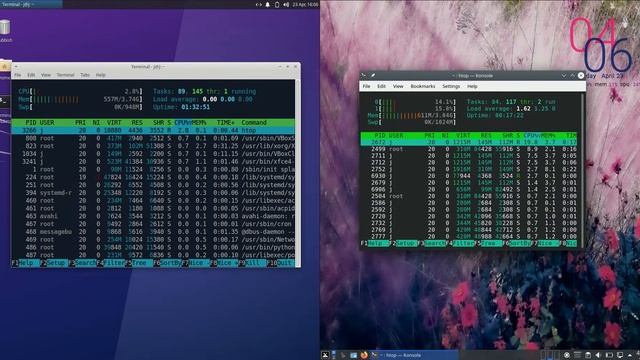Open Terminal menu in Xfce Terminal window
The image size is (640, 360).
coord(65,75)
